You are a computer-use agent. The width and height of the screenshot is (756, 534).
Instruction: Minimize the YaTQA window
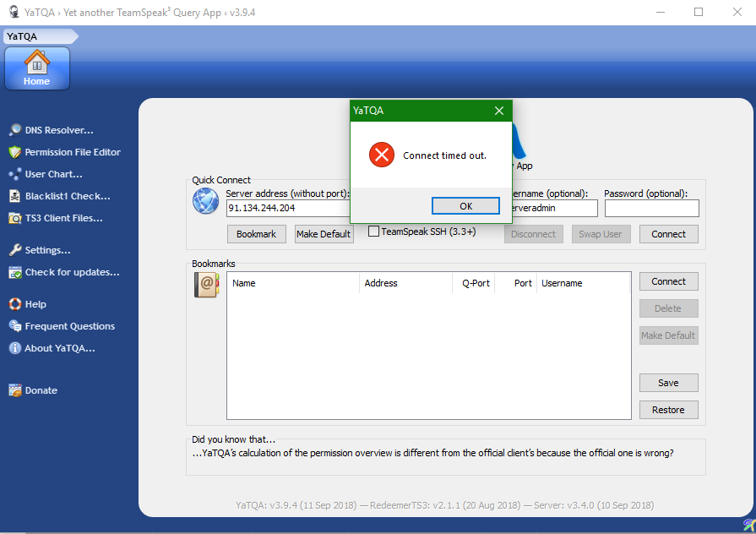click(661, 12)
